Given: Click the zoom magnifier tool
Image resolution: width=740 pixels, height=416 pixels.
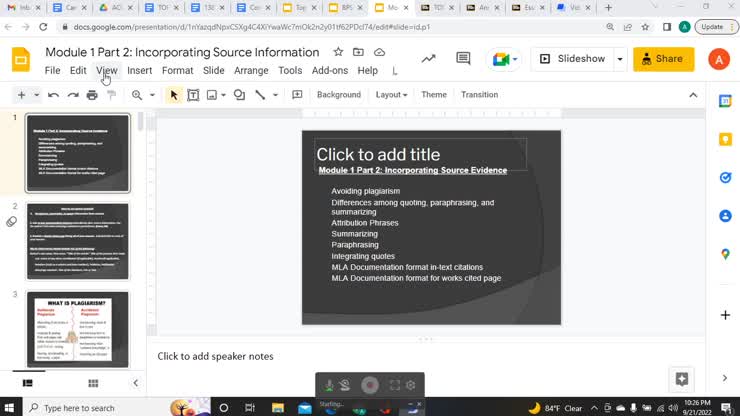Looking at the screenshot, I should tap(137, 95).
